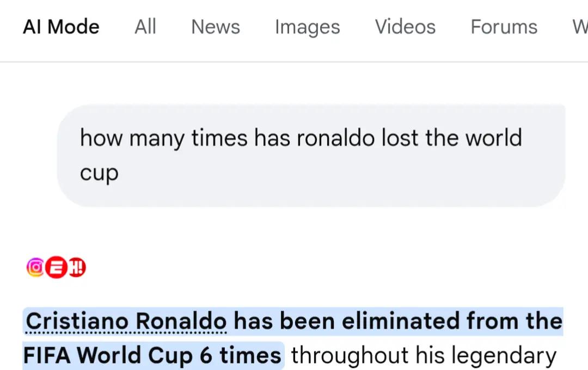Screen dimensions: 588x370
Task: Open the News tab
Action: [x=216, y=27]
